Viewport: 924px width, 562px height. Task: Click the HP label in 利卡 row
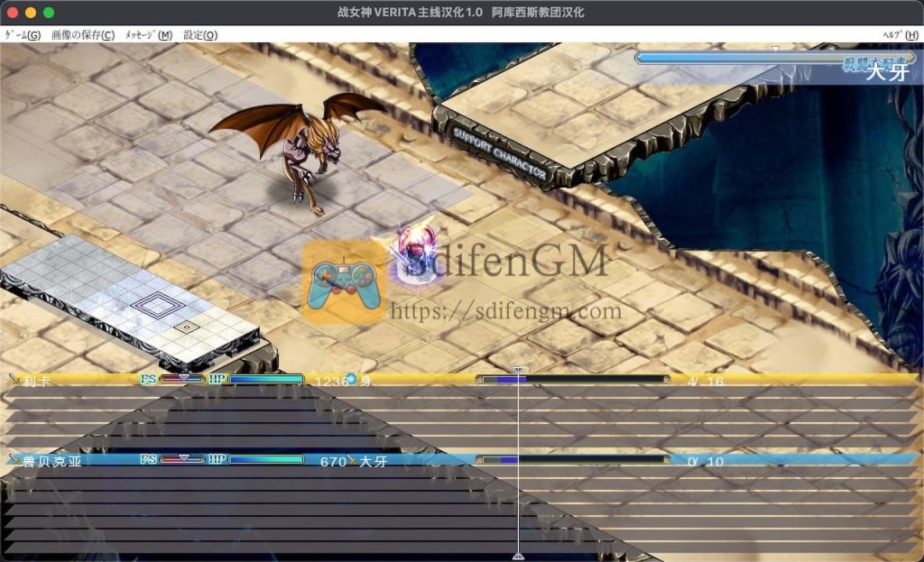point(217,379)
